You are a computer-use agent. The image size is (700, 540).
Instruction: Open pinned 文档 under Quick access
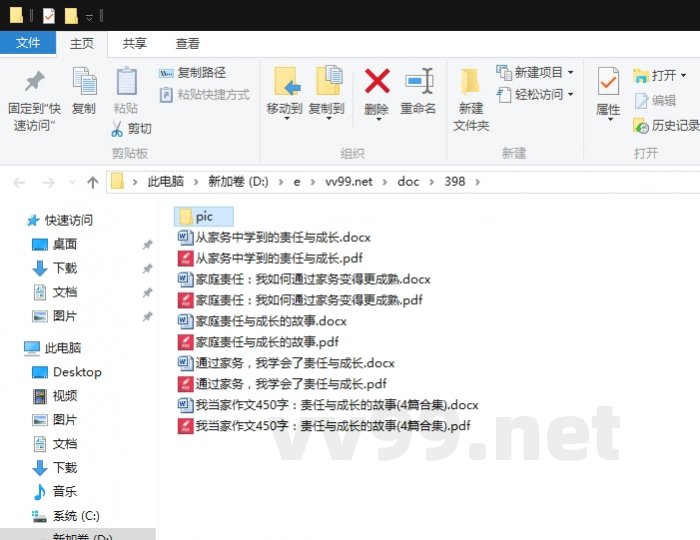pyautogui.click(x=54, y=292)
